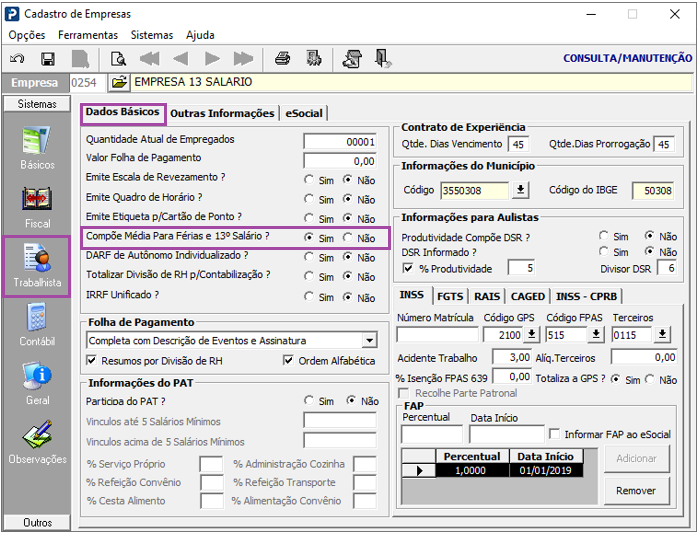Select the Fiscal sidebar icon
The image size is (700, 535).
[37, 205]
